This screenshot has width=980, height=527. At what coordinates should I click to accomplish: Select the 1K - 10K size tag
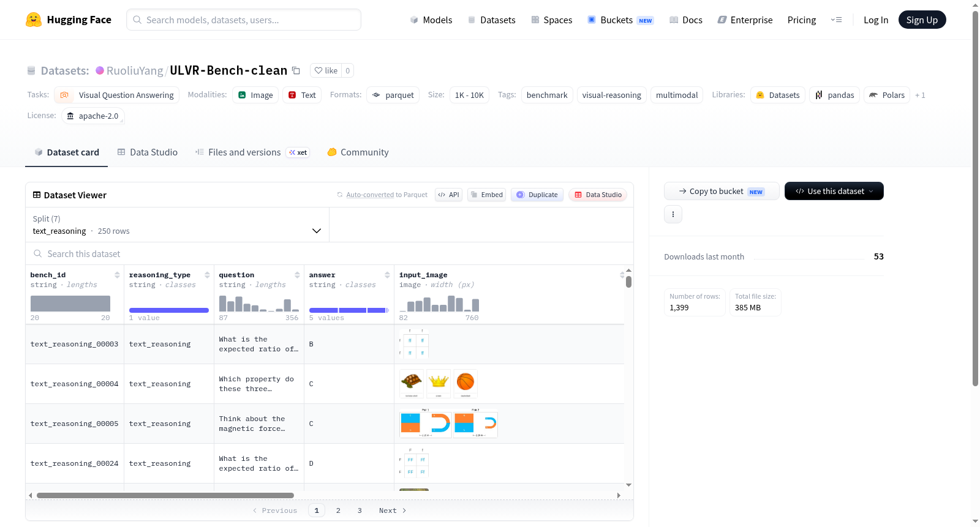tap(469, 95)
